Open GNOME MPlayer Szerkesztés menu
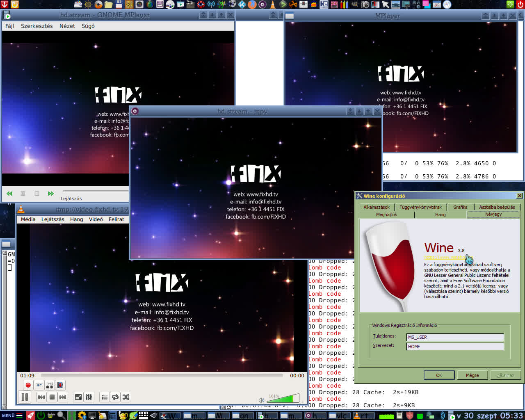 tap(37, 26)
